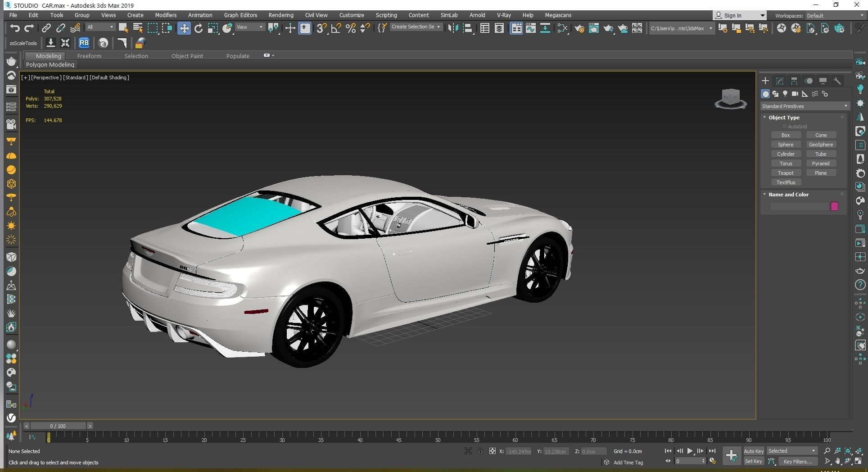
Task: Click the TextPlus button
Action: point(786,182)
